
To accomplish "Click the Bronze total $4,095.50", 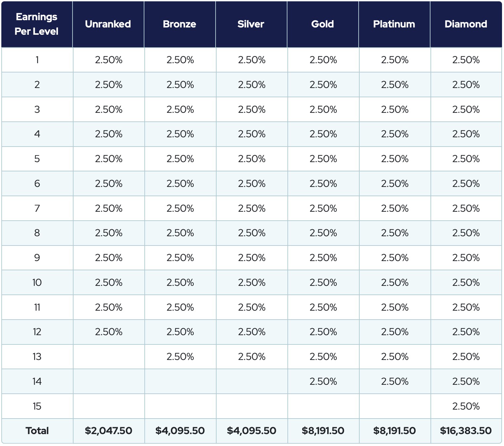I will [180, 431].
